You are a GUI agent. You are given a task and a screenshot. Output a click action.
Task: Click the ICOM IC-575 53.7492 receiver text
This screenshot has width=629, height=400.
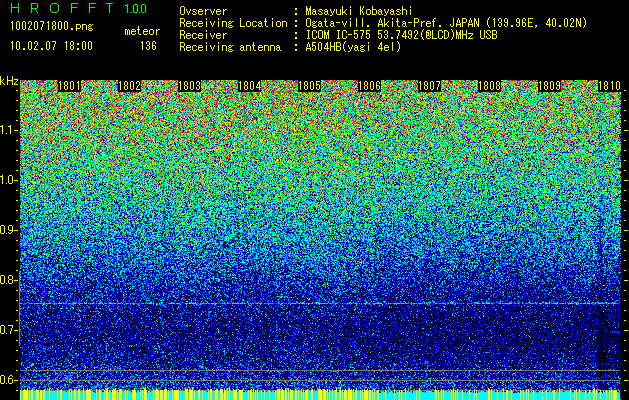tap(401, 35)
